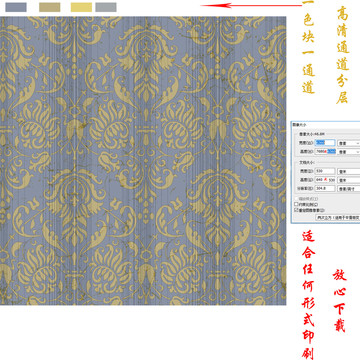Open the pixel height unit dropdown
This screenshot has width=360, height=360.
pyautogui.click(x=349, y=152)
